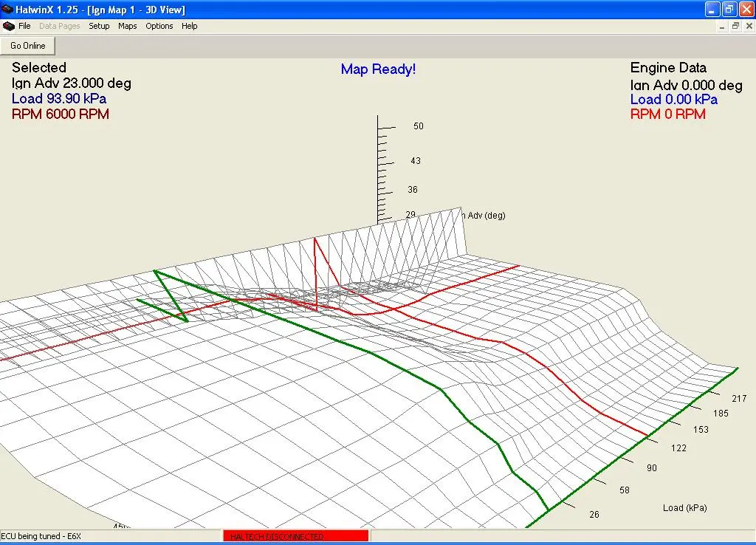The width and height of the screenshot is (756, 545).
Task: Minimize the Ign Map 1 document window
Action: (721, 26)
